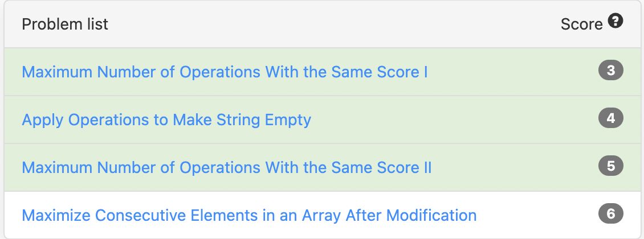Screen dimensions: 644x239
Task: Click the score badge showing 4
Action: click(611, 118)
